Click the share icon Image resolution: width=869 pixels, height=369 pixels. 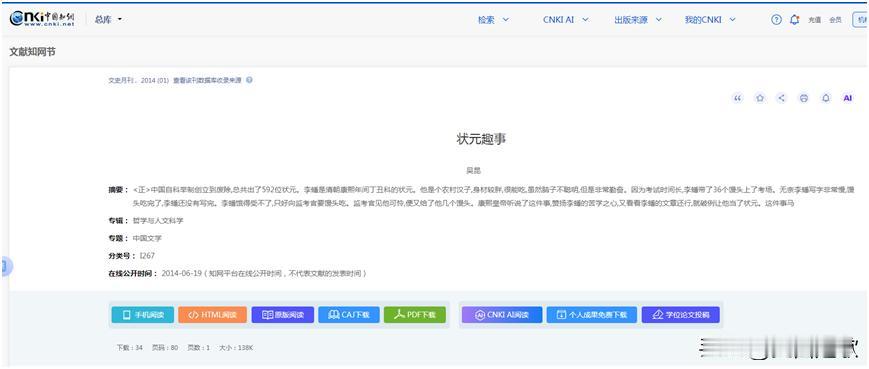(x=781, y=98)
